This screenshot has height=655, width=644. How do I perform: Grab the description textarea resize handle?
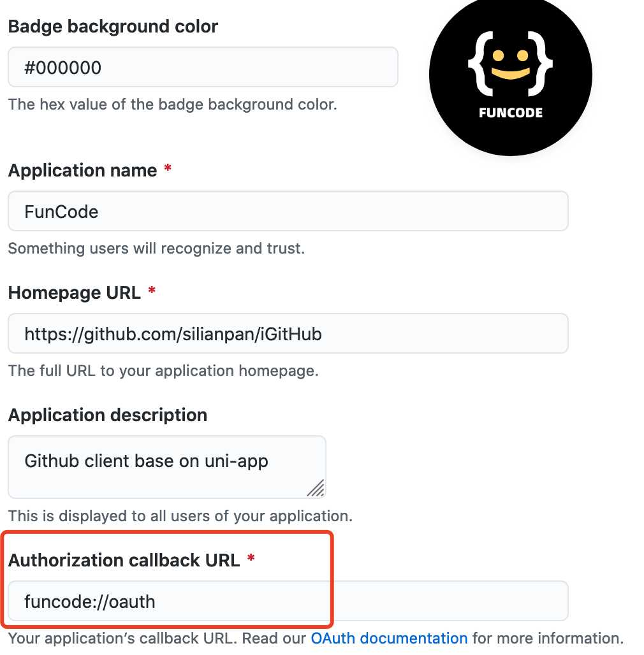(316, 488)
